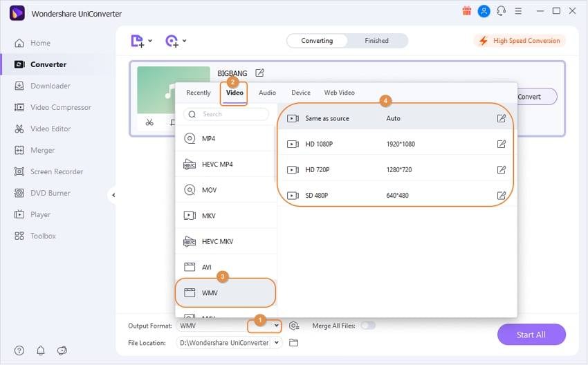Collapse the sidebar with arrow handle
This screenshot has width=588, height=365.
pos(113,195)
